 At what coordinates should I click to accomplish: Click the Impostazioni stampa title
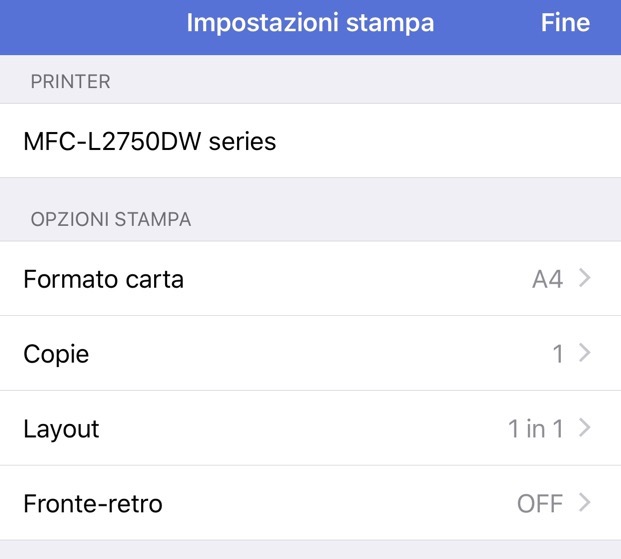tap(310, 23)
